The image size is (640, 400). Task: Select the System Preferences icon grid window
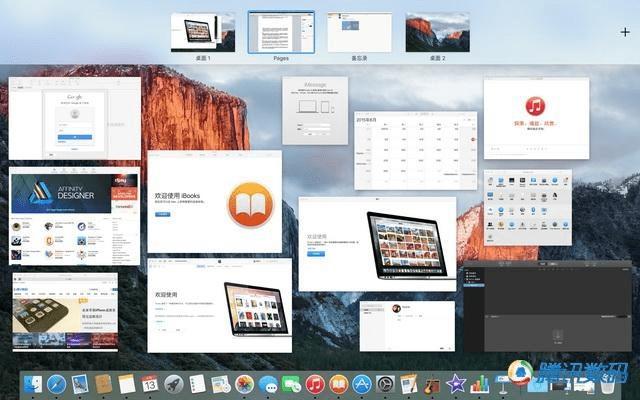click(528, 208)
